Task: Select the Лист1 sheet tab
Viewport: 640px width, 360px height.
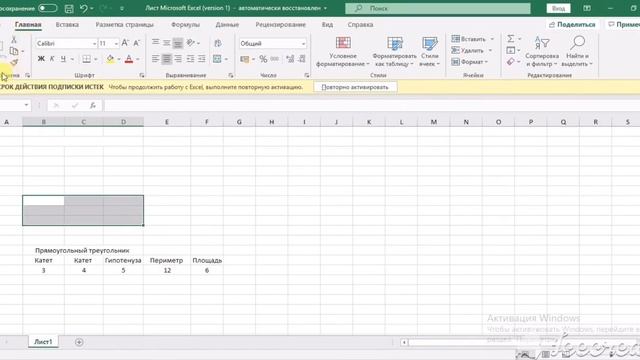Action: click(43, 342)
